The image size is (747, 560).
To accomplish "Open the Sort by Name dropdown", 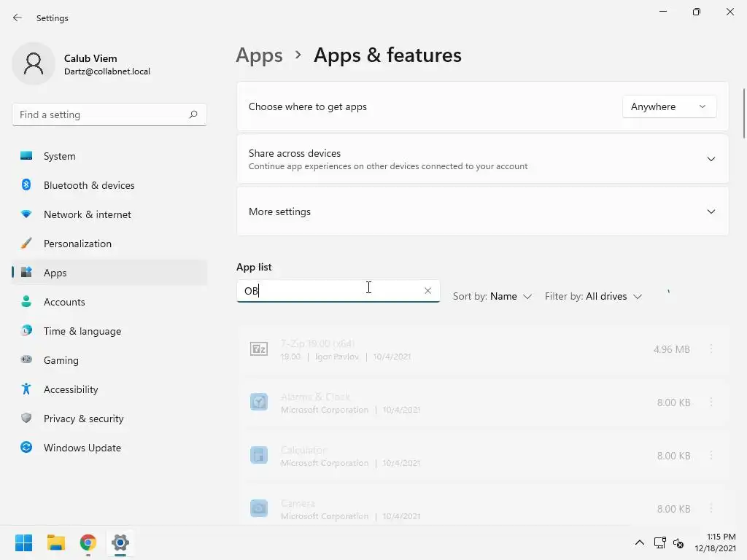I will pos(492,296).
